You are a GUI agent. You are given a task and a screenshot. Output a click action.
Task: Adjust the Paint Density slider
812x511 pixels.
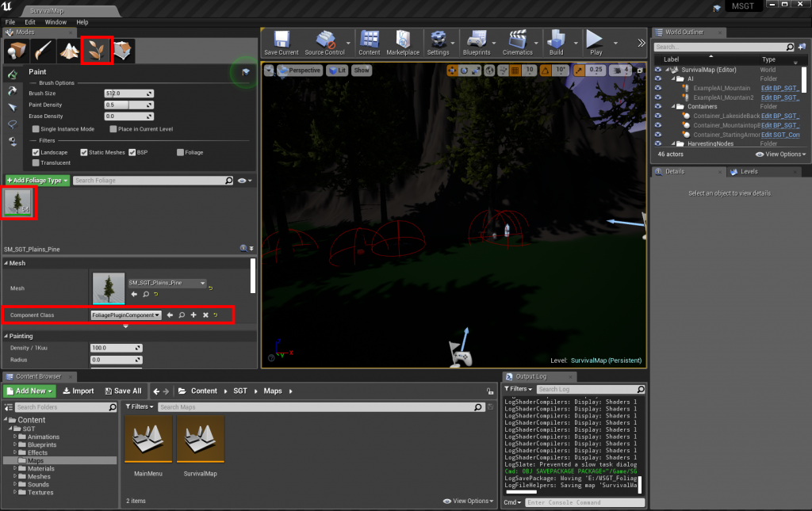(128, 105)
